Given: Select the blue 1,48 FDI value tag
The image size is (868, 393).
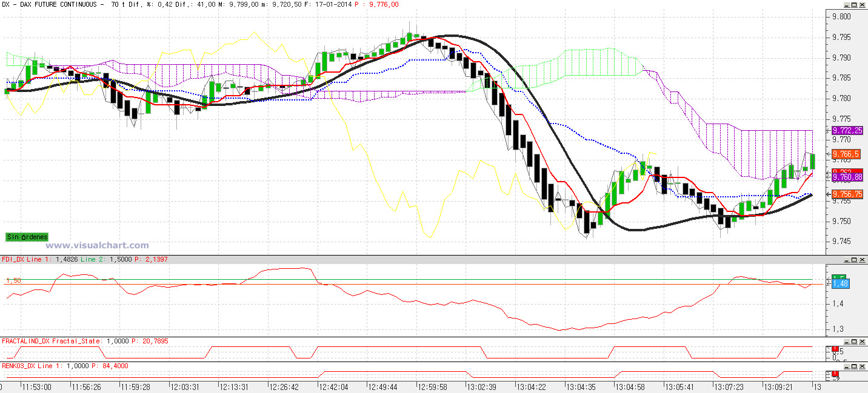Looking at the screenshot, I should coord(840,283).
